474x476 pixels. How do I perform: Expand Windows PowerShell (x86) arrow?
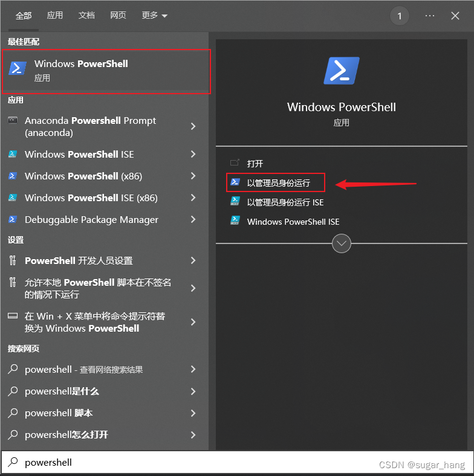tap(193, 176)
